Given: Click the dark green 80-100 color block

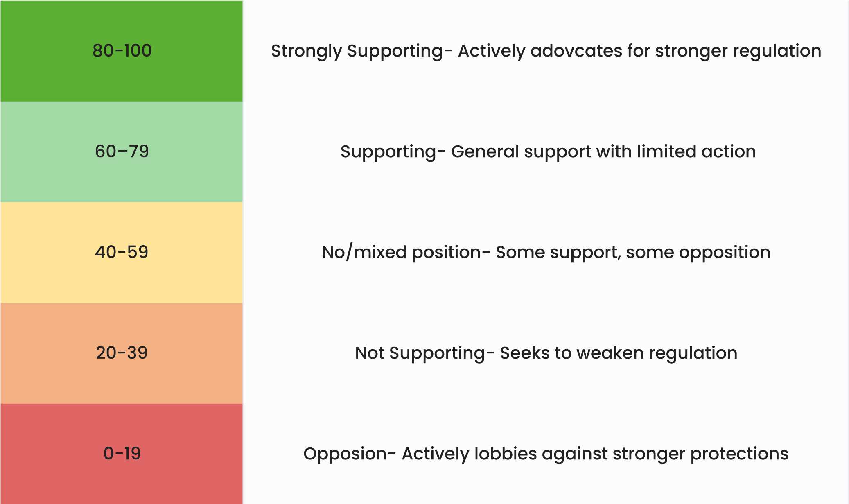Looking at the screenshot, I should 122,51.
